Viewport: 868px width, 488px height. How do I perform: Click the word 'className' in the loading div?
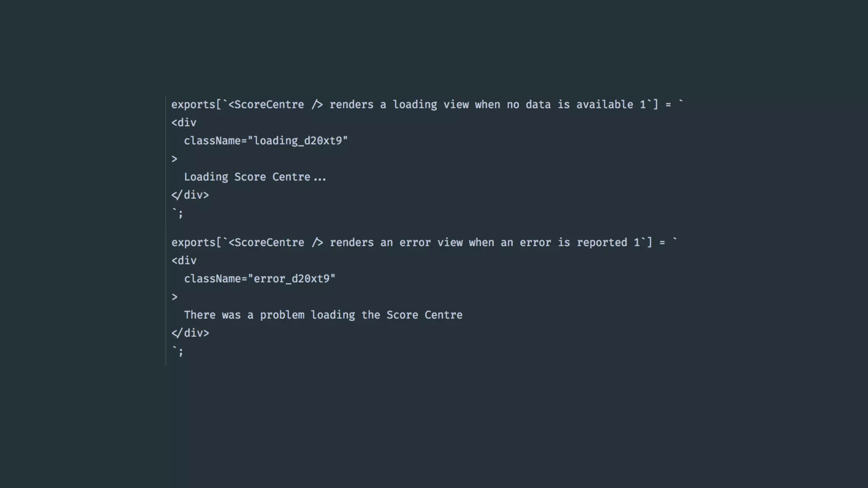click(212, 141)
